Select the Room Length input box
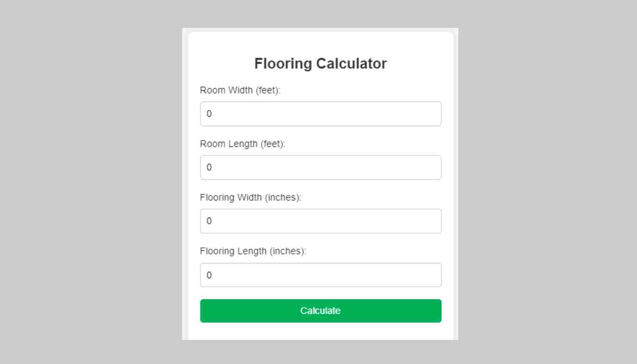Image resolution: width=637 pixels, height=364 pixels. (321, 167)
